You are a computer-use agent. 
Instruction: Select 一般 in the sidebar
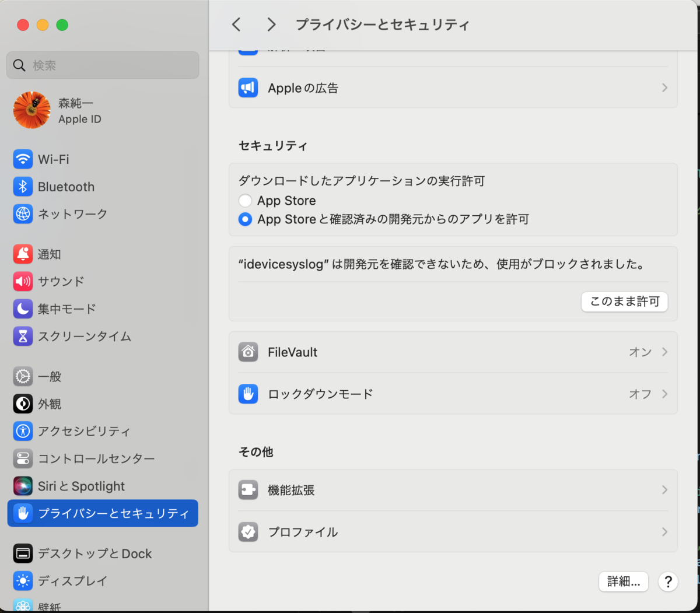(103, 377)
